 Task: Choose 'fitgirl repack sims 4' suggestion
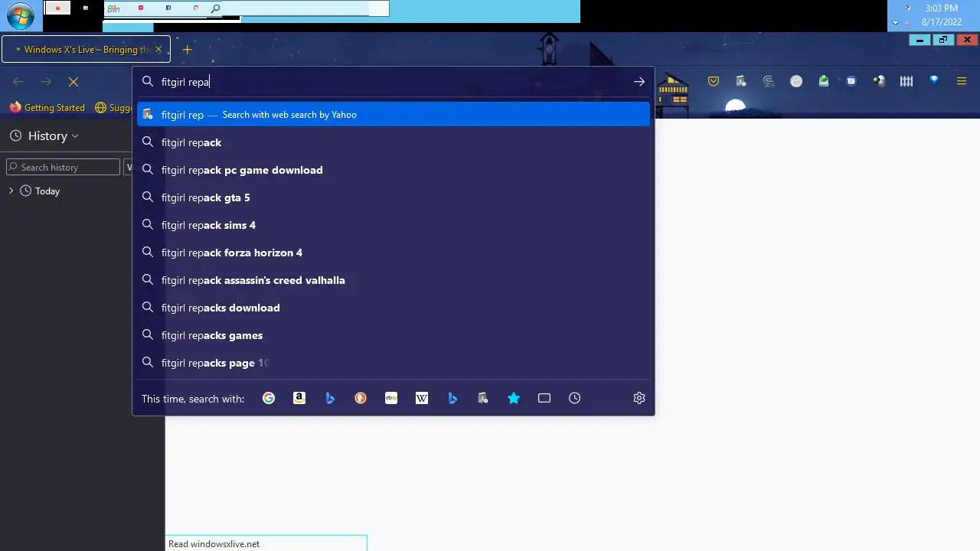click(394, 225)
